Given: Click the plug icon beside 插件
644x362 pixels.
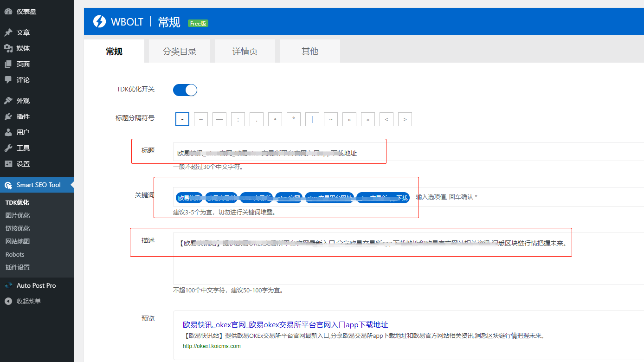Looking at the screenshot, I should [x=8, y=116].
